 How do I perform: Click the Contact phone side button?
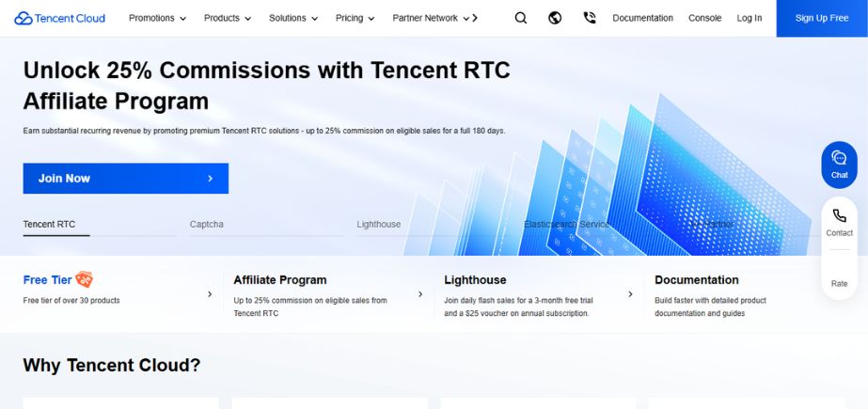coord(839,222)
